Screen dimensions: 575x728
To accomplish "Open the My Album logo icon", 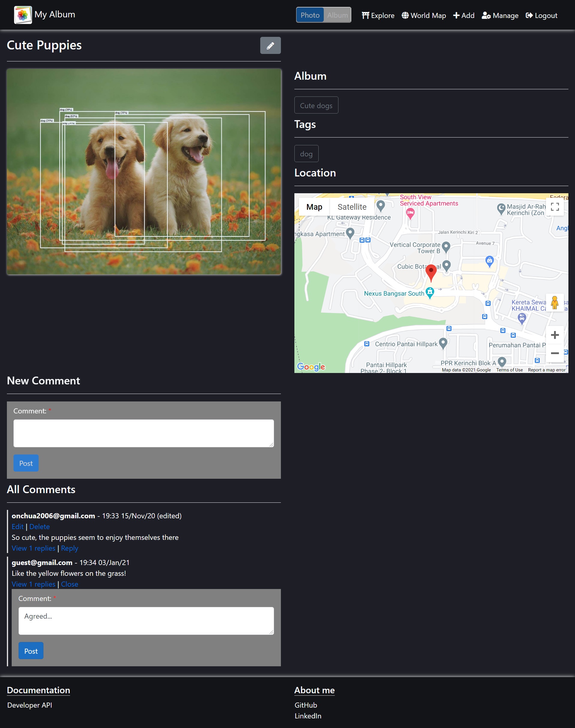I will [x=23, y=15].
